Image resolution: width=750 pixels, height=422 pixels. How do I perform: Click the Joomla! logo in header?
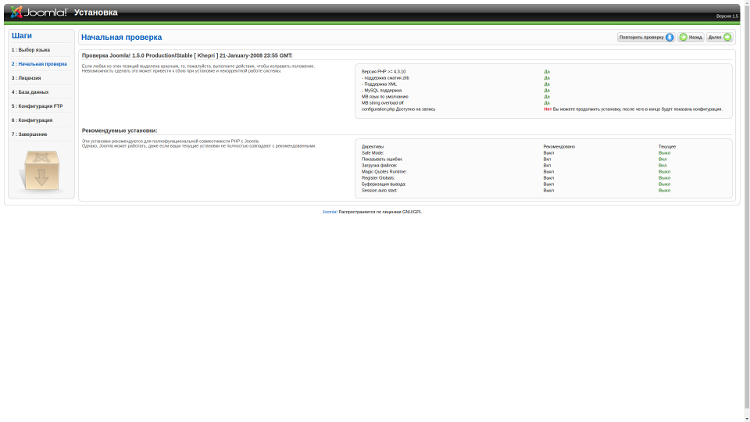[39, 12]
